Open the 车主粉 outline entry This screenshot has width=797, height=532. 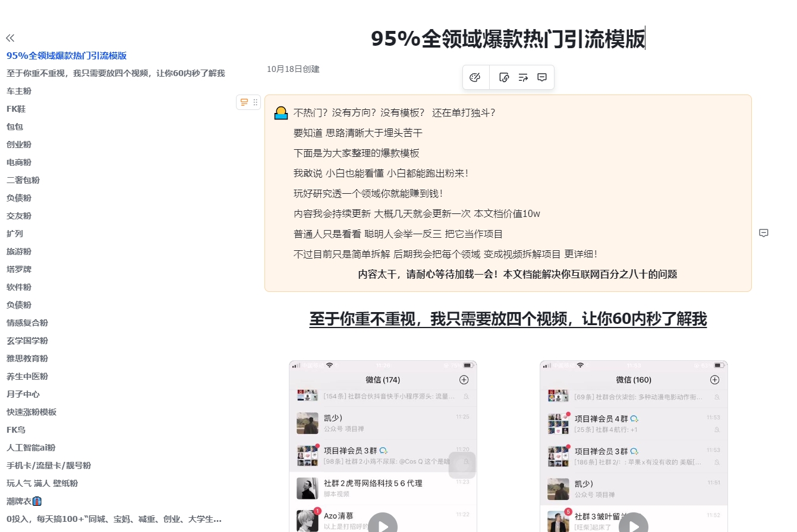point(19,91)
